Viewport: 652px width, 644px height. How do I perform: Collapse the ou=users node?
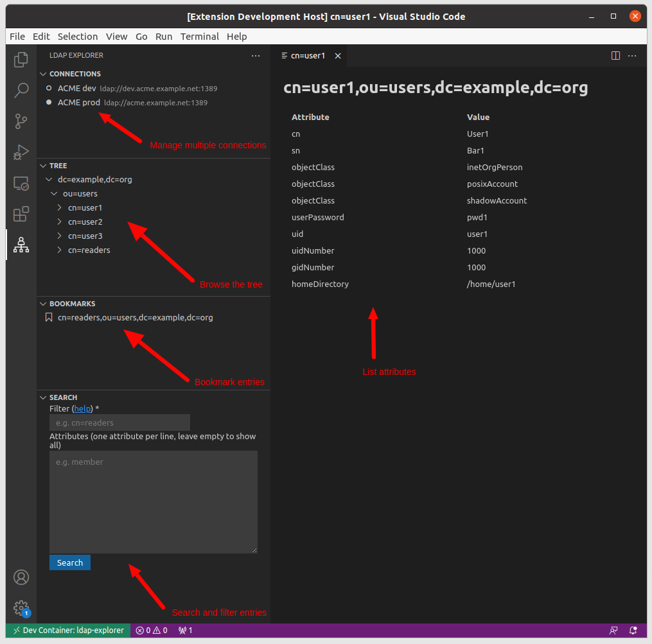54,194
